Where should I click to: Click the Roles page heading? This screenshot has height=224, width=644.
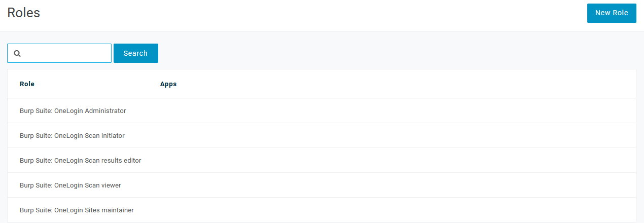click(x=24, y=13)
